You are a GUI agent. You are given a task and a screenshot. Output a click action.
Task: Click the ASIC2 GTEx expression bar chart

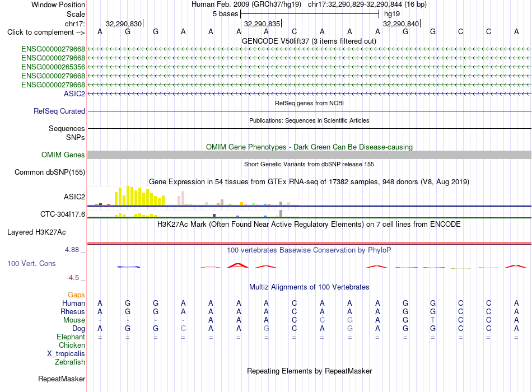point(193,196)
